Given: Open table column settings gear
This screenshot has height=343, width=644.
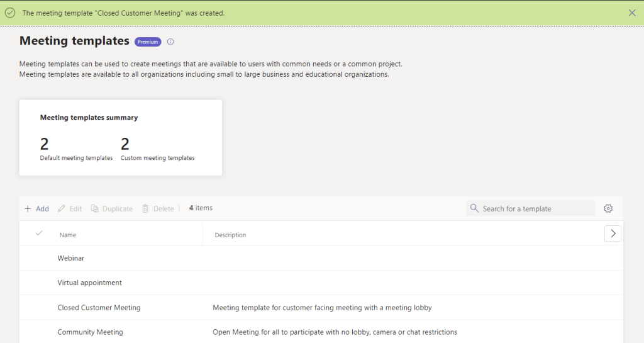Looking at the screenshot, I should point(608,209).
